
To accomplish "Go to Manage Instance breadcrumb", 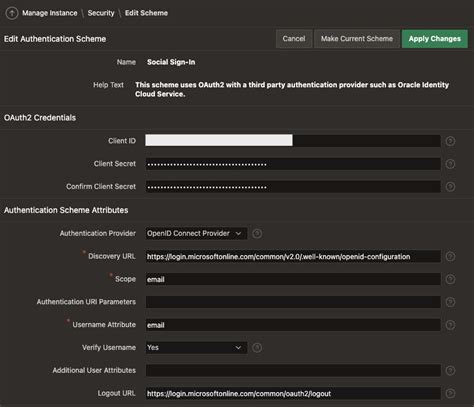I will 50,13.
